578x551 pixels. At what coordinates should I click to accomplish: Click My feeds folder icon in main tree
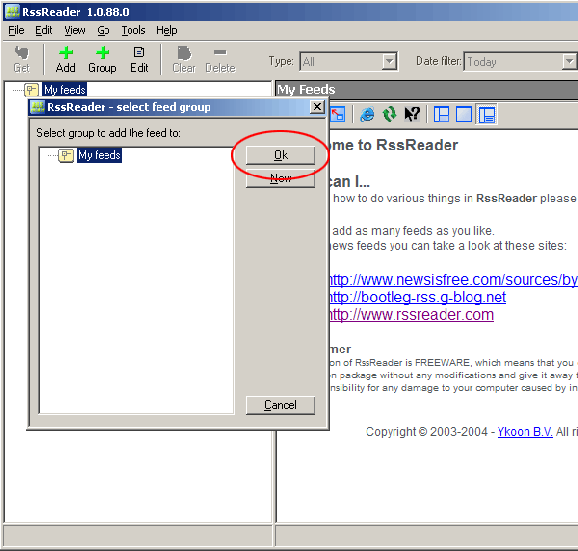(32, 90)
